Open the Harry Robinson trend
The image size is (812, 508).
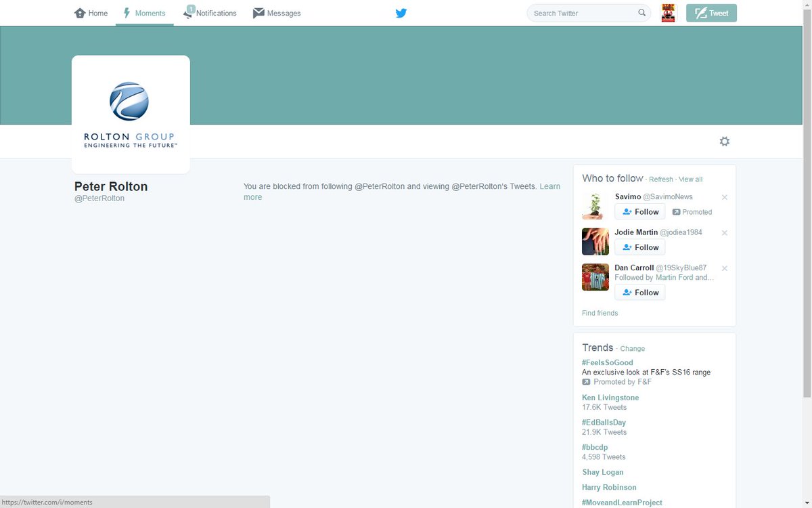tap(609, 487)
